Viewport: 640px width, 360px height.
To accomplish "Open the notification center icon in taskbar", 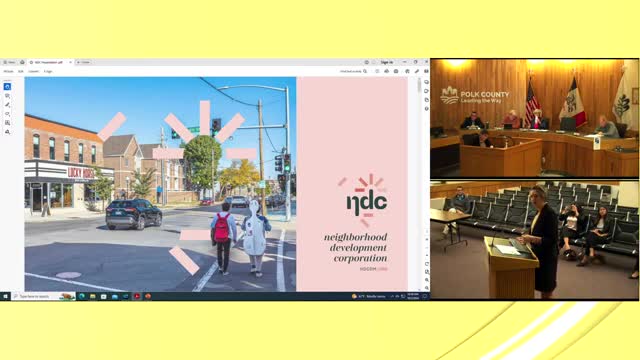I will [425, 296].
